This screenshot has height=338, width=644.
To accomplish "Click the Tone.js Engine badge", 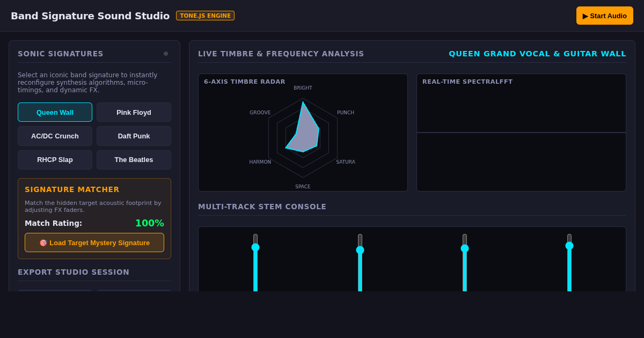I will [205, 16].
